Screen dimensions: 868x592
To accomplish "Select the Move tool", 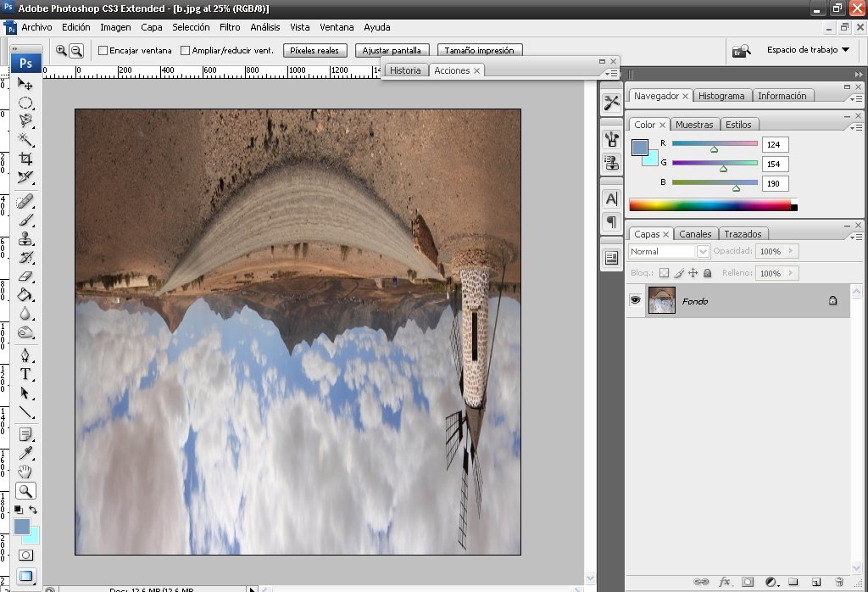I will pos(25,84).
